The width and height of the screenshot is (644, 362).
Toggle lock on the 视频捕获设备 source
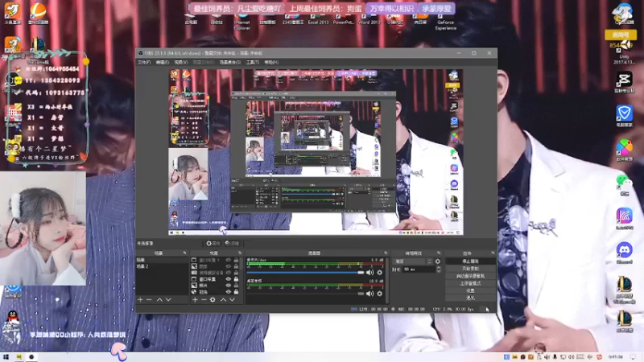coord(236,273)
